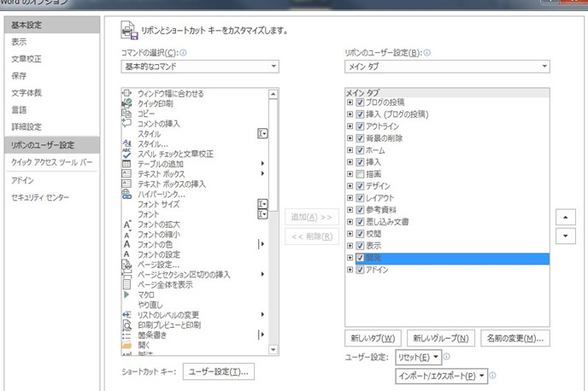
Task: Click the 名前の変更 button
Action: 514,338
